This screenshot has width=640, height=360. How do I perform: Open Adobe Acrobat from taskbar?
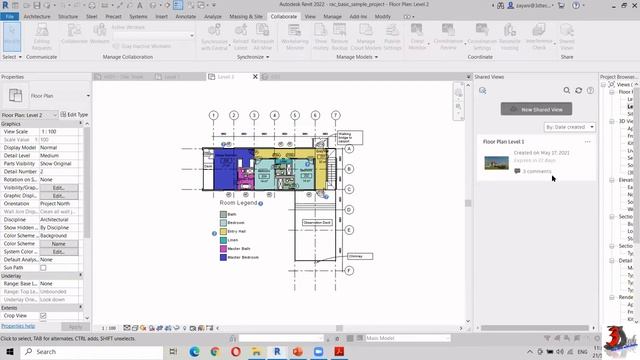pos(339,351)
